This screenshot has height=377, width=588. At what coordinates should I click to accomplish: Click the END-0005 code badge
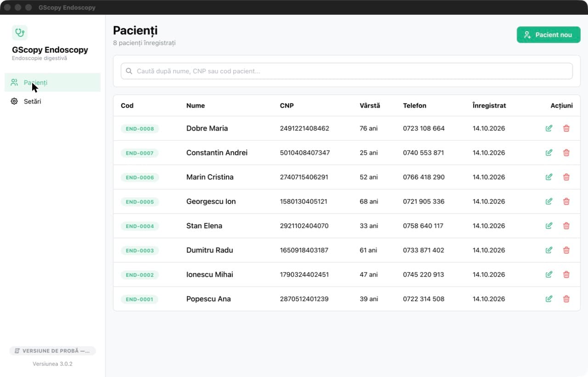pos(140,202)
